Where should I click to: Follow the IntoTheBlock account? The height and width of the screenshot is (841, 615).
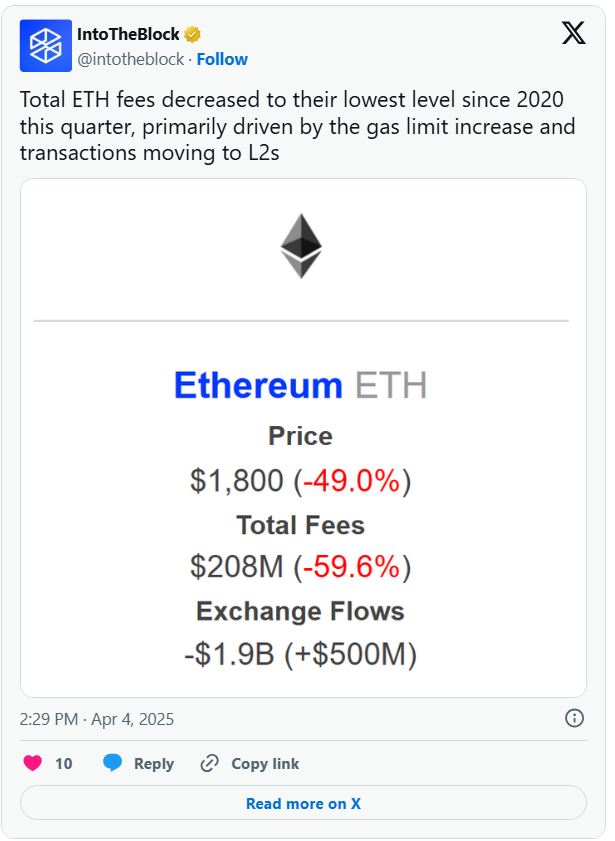(222, 59)
